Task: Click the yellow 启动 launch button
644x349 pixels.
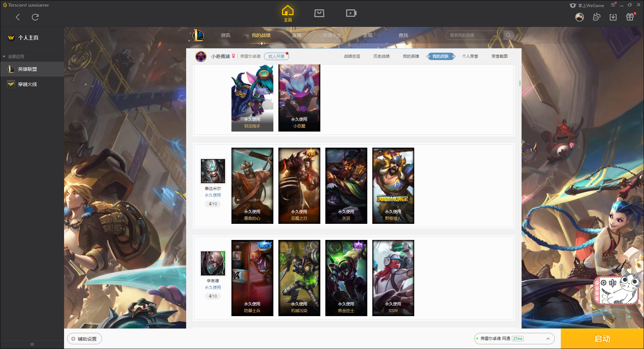Action: (602, 339)
